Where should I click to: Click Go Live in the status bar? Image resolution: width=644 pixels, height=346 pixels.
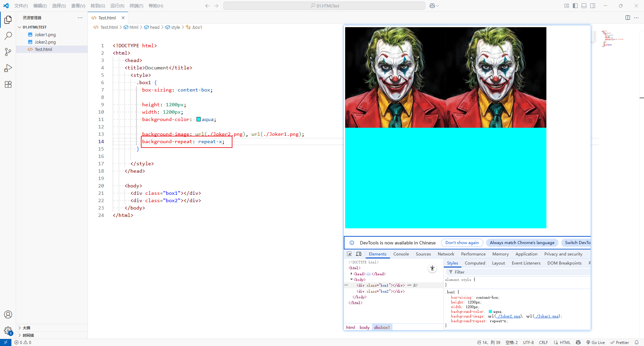[595, 342]
